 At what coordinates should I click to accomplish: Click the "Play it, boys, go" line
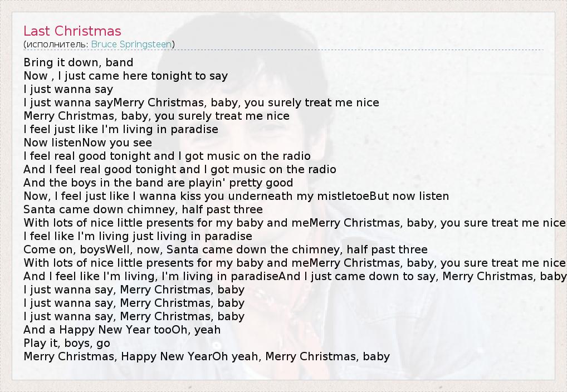coord(67,343)
